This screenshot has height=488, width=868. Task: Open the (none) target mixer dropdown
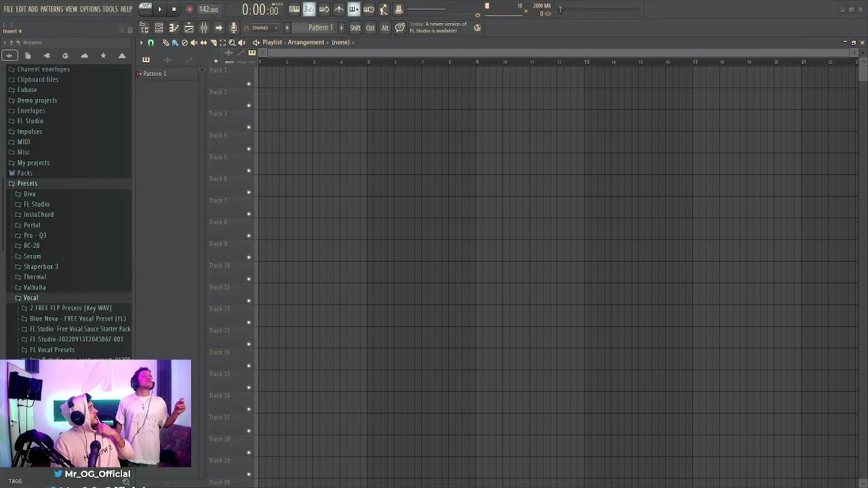pyautogui.click(x=265, y=28)
